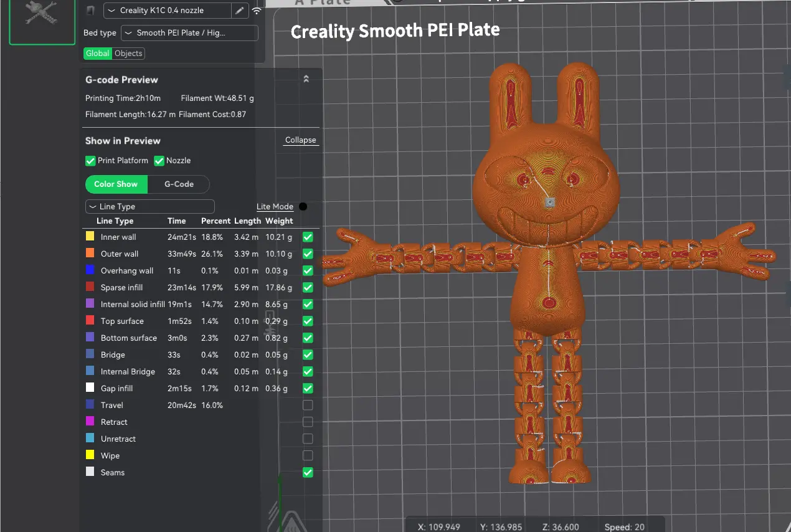This screenshot has height=532, width=791.
Task: Hide Inner wall lines via checkbox
Action: 308,237
